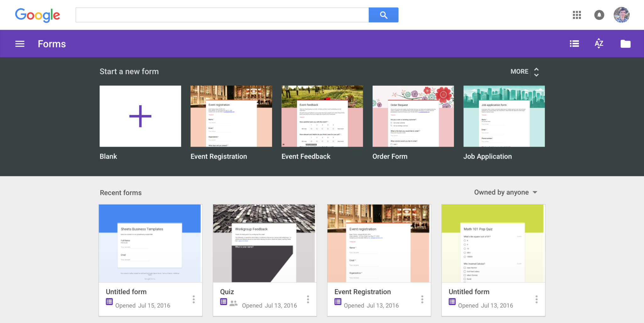Image resolution: width=644 pixels, height=323 pixels.
Task: Click the up-down arrows beside MORE
Action: [x=536, y=72]
